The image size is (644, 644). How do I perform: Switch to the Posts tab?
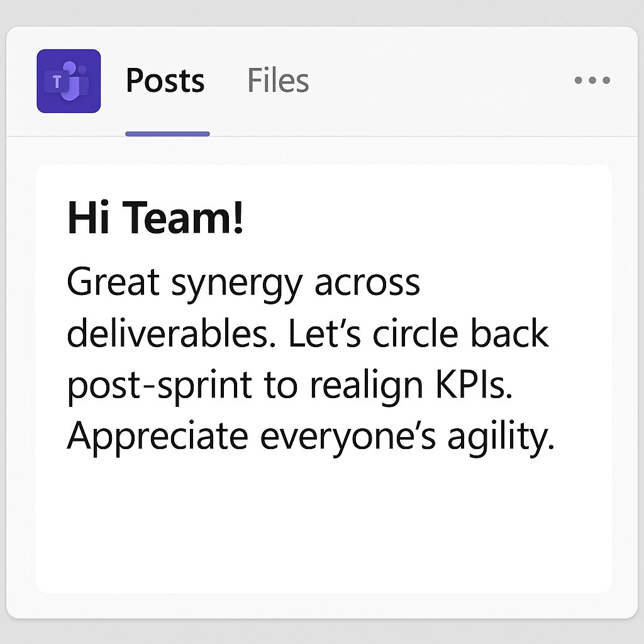[x=165, y=81]
